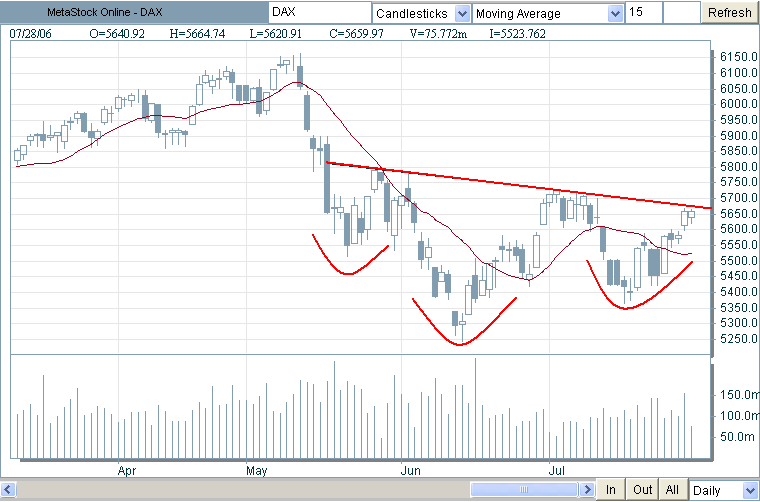
Task: Click the 5500.0 price axis label
Action: [x=739, y=261]
